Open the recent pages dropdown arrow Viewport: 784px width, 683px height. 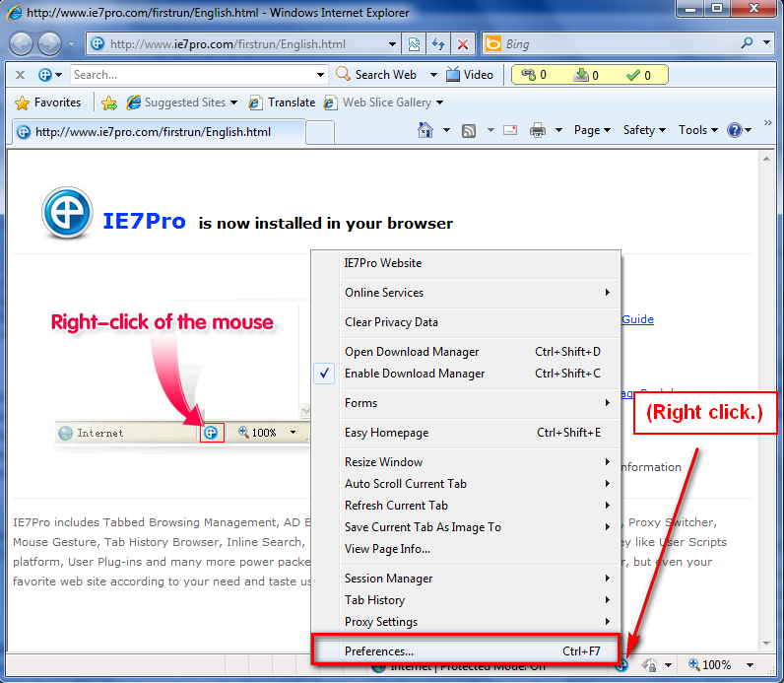[x=72, y=44]
